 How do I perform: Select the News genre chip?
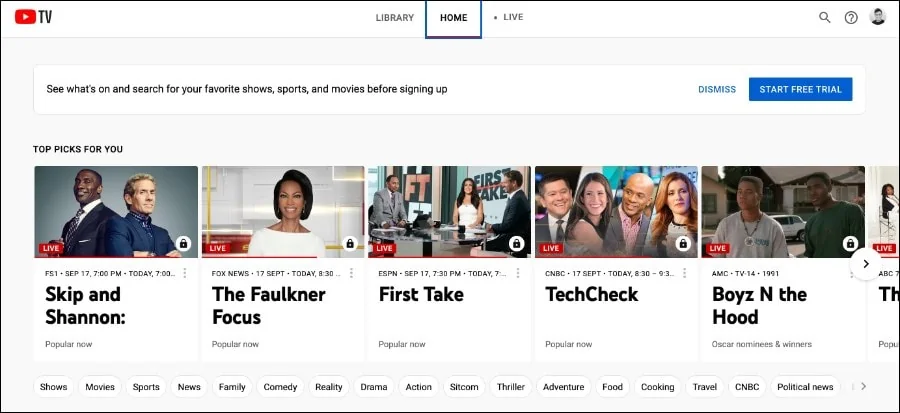pyautogui.click(x=189, y=387)
